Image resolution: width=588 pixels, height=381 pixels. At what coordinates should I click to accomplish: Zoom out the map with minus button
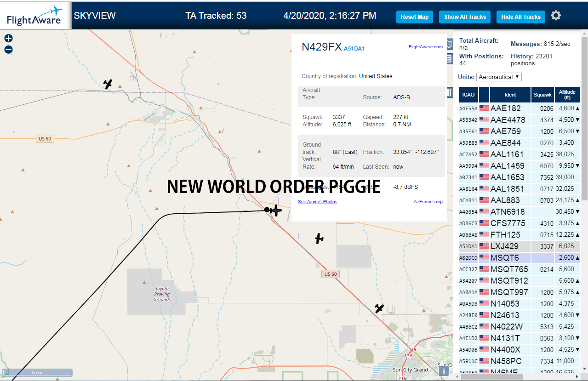coord(8,50)
